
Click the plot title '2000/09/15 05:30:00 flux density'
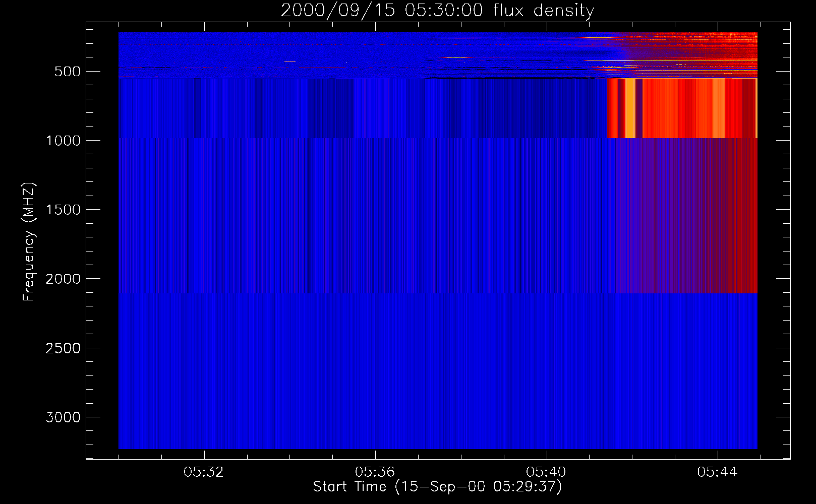pyautogui.click(x=437, y=10)
